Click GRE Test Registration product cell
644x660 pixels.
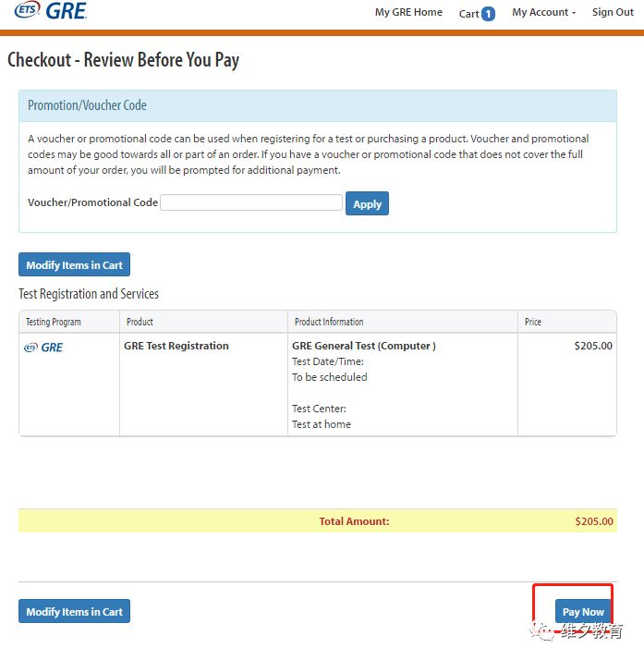coord(176,346)
